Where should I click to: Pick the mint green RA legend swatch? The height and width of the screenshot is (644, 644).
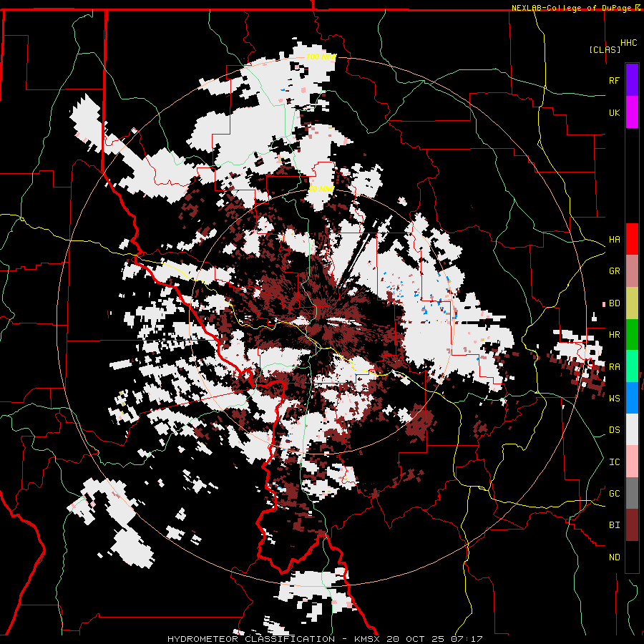[x=632, y=366]
